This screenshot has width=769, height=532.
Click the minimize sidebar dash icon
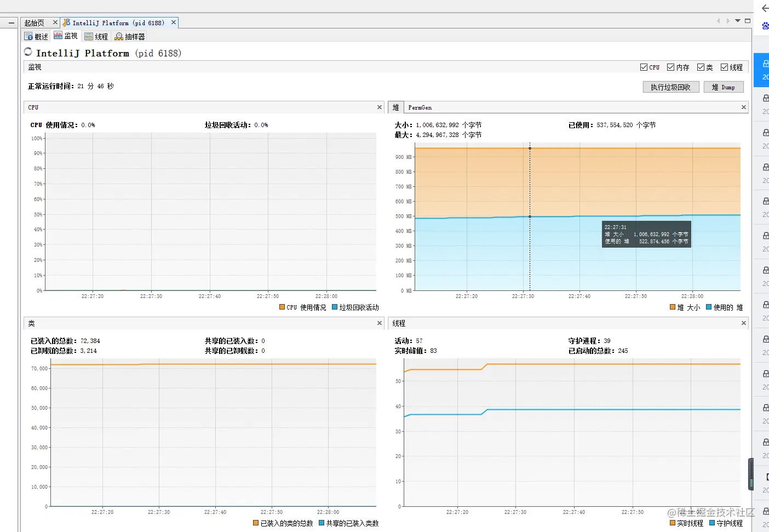[12, 23]
